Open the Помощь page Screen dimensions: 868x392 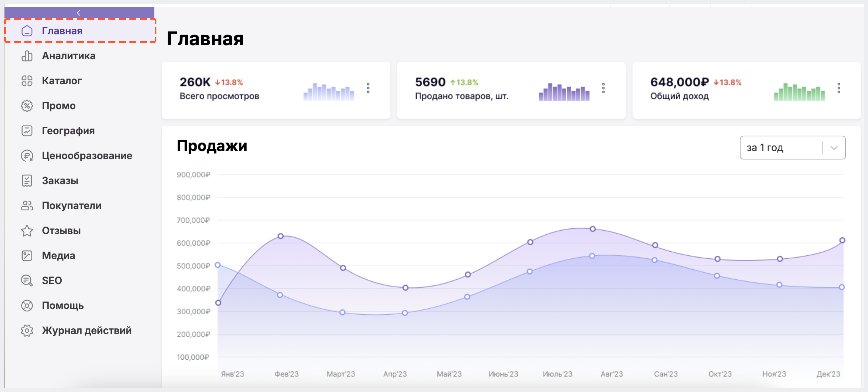(63, 305)
